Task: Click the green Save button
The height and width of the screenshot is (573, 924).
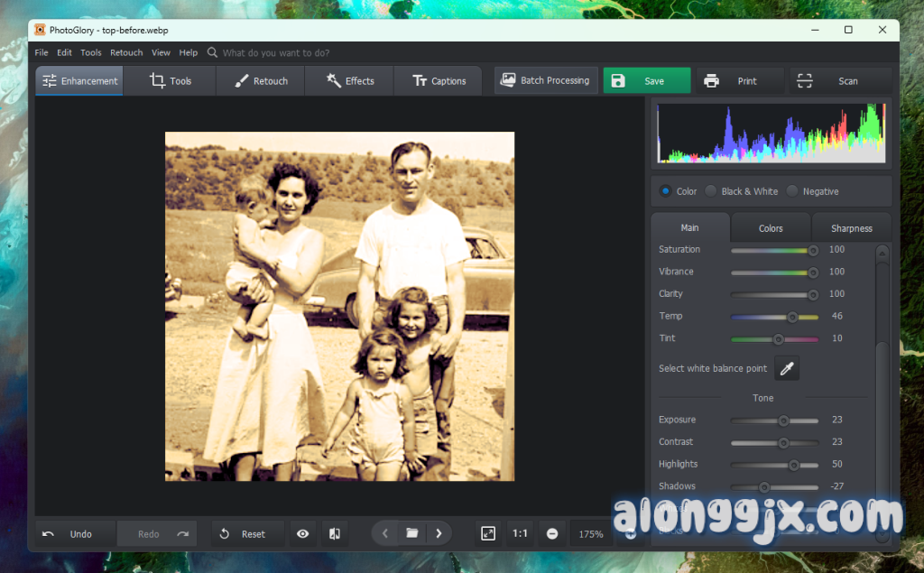Action: pyautogui.click(x=646, y=81)
